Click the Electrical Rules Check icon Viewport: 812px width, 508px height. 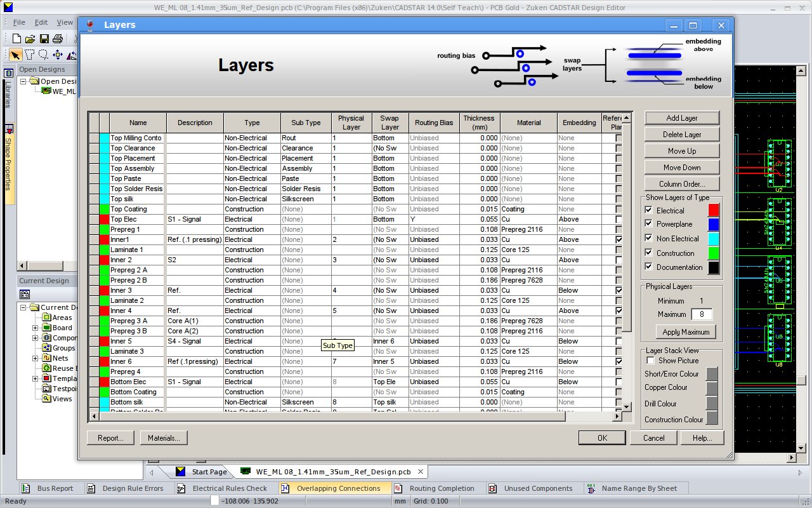pos(181,488)
